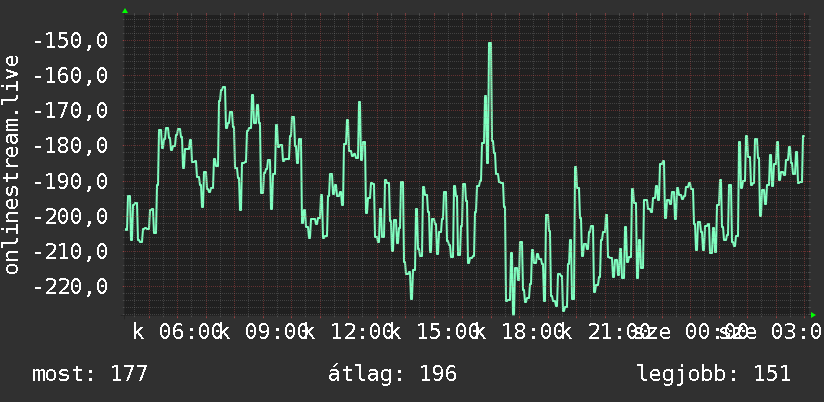Click the y-axis label -160,0
Screen dimensions: 824x402
pyautogui.click(x=70, y=76)
